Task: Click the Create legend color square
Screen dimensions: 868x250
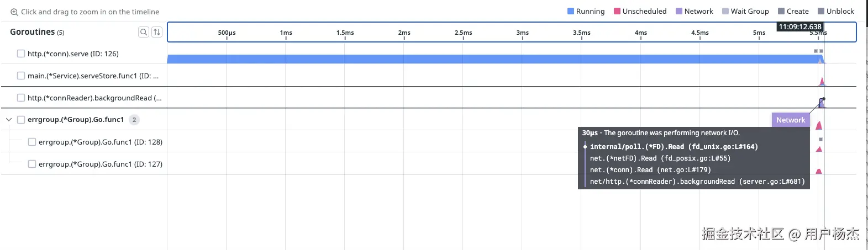Action: [781, 11]
